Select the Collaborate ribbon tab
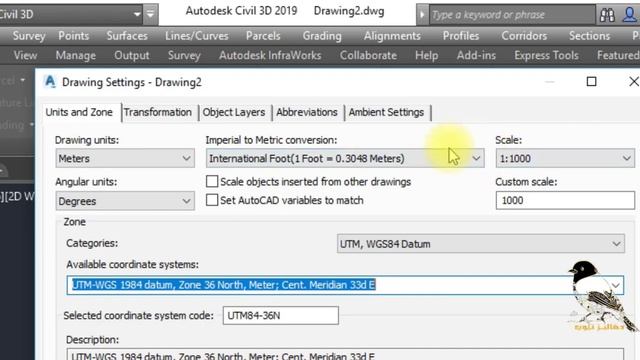The width and height of the screenshot is (640, 360). pyautogui.click(x=368, y=55)
